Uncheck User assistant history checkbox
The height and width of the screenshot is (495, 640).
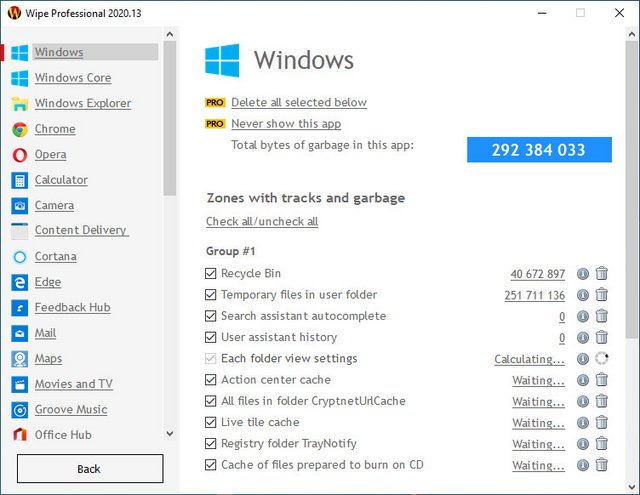click(211, 337)
